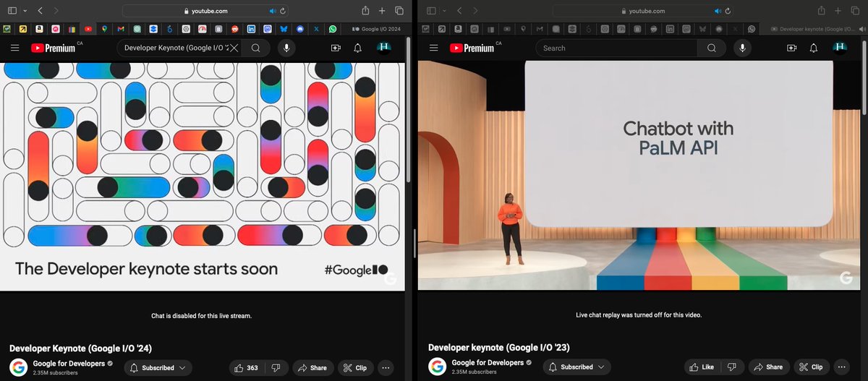The width and height of the screenshot is (868, 381).
Task: Mute audio via left address bar speaker
Action: (273, 11)
